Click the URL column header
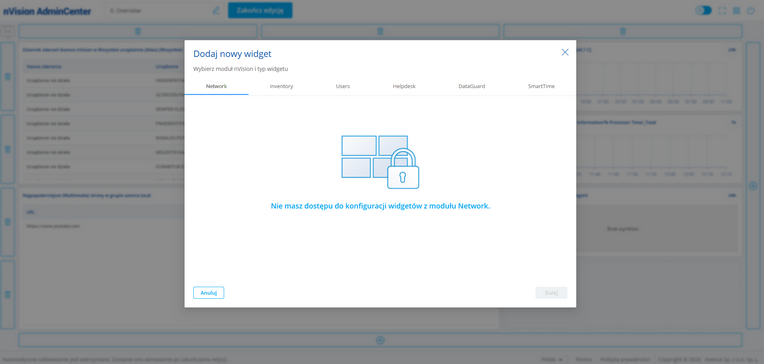This screenshot has height=364, width=764. pyautogui.click(x=30, y=212)
